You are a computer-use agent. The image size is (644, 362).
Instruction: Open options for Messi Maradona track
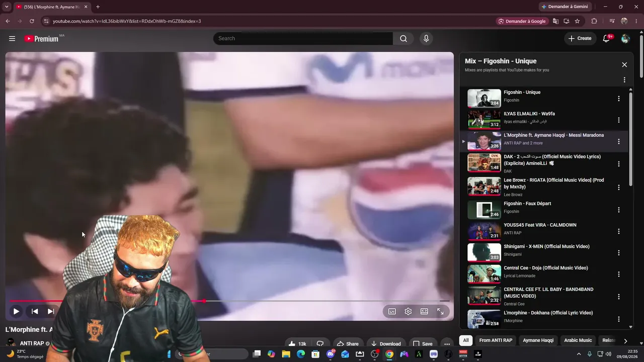pos(619,142)
